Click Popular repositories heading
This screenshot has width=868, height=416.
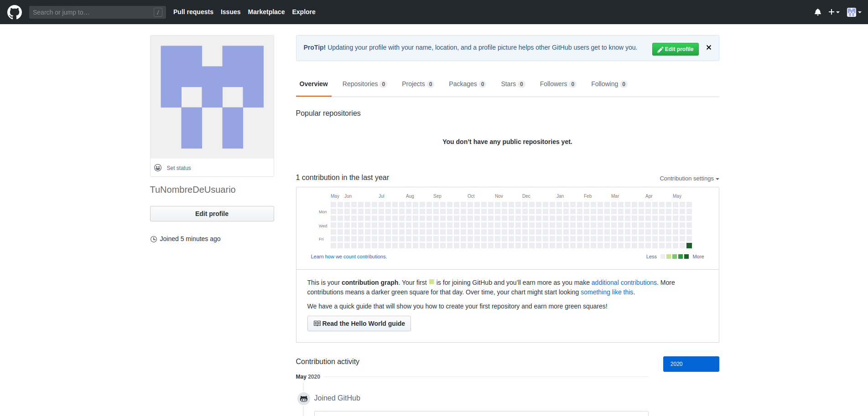pos(328,113)
